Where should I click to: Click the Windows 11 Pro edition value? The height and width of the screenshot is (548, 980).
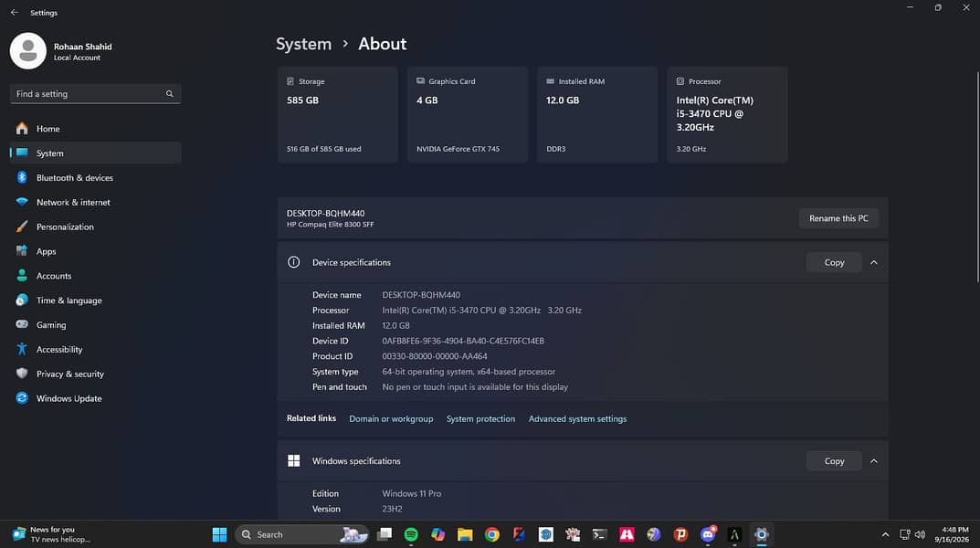pyautogui.click(x=412, y=493)
